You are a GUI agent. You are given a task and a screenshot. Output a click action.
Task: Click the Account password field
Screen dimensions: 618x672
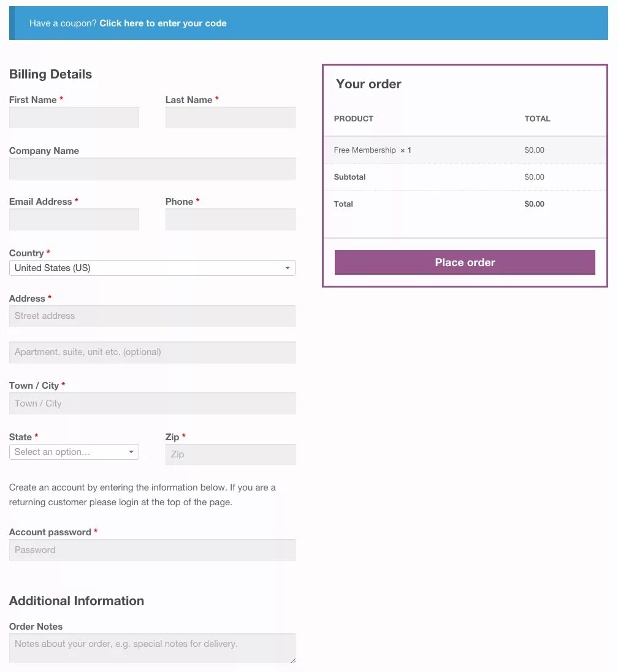[x=152, y=550]
